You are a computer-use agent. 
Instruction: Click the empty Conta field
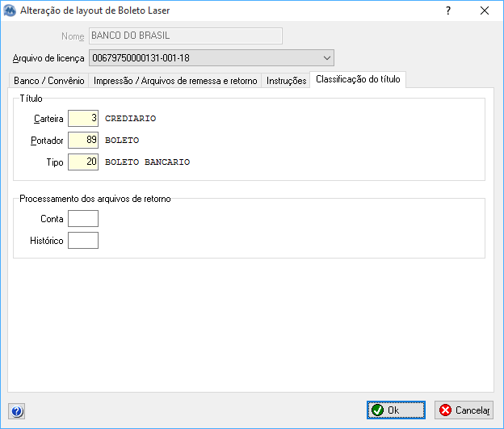83,219
